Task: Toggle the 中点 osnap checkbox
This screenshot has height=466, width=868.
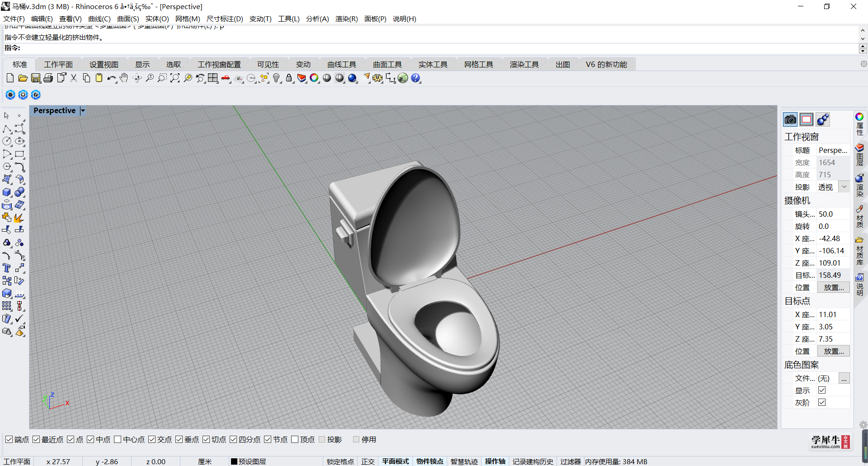Action: [90, 439]
